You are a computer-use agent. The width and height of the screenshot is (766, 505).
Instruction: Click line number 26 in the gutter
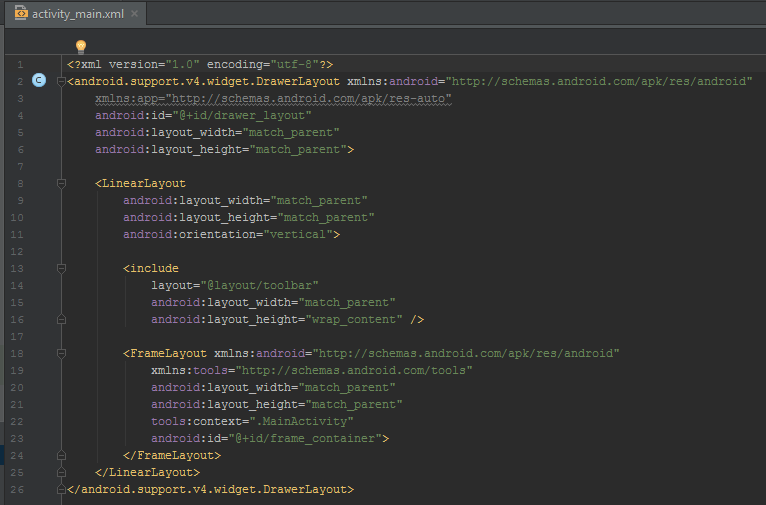17,489
